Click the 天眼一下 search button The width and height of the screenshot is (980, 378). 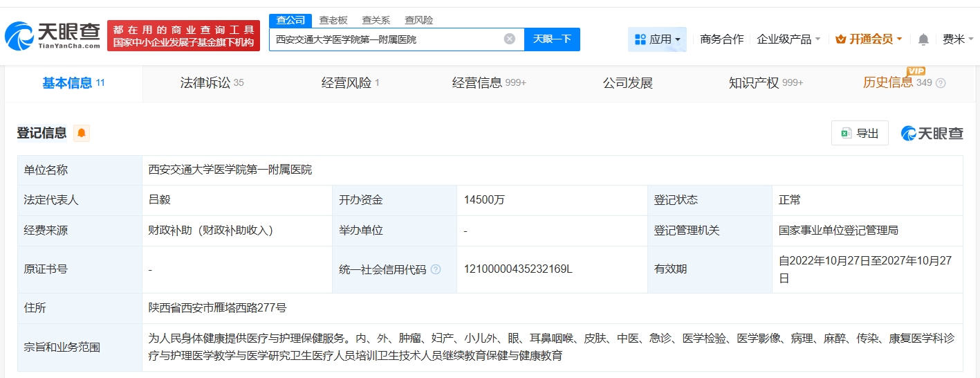[x=552, y=39]
